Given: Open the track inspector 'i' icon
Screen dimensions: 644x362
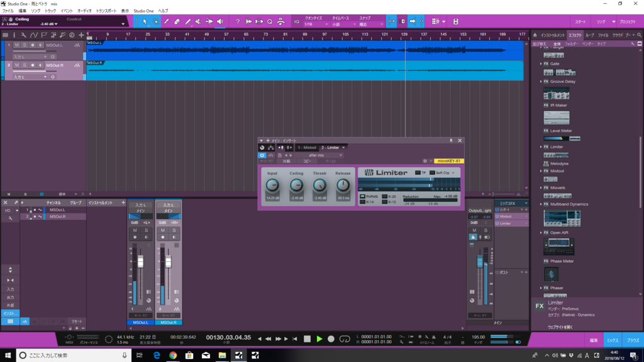Looking at the screenshot, I should click(14, 35).
